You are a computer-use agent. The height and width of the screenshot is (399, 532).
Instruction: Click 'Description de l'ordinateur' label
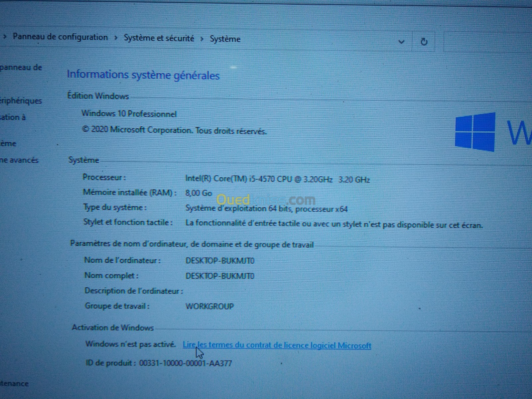click(134, 291)
